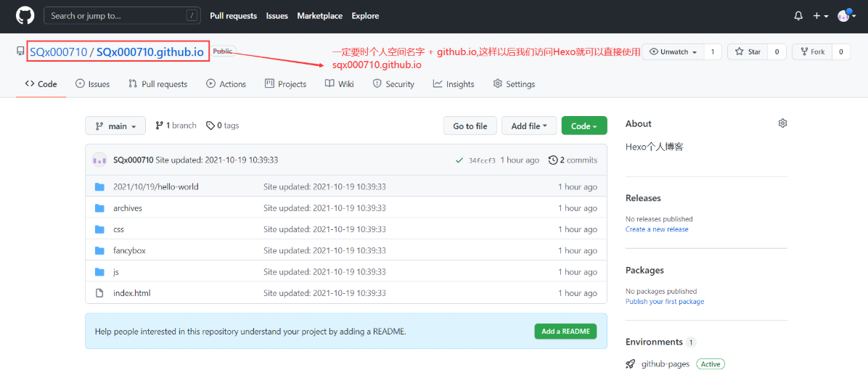Expand the Unwatch dropdown

point(673,52)
